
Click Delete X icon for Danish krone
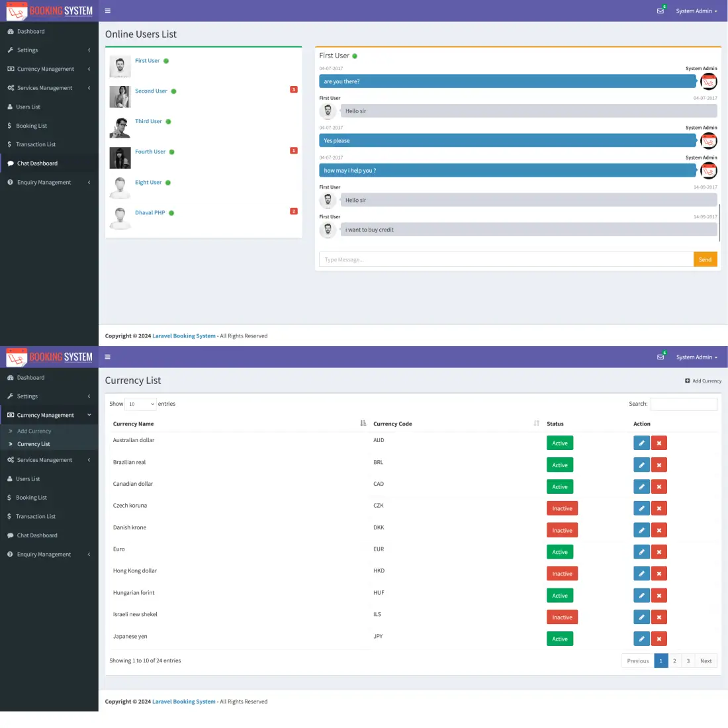[659, 530]
